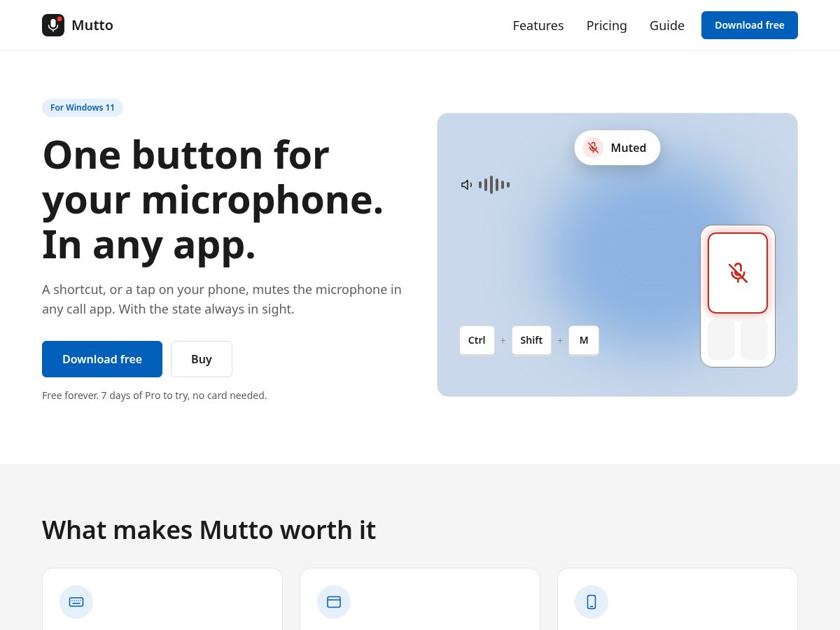
Task: Click the keyboard icon in first feature card
Action: (76, 602)
